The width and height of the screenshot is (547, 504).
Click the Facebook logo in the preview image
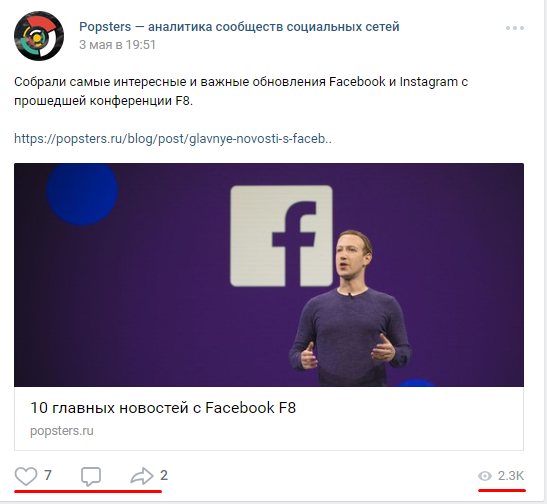click(x=281, y=236)
